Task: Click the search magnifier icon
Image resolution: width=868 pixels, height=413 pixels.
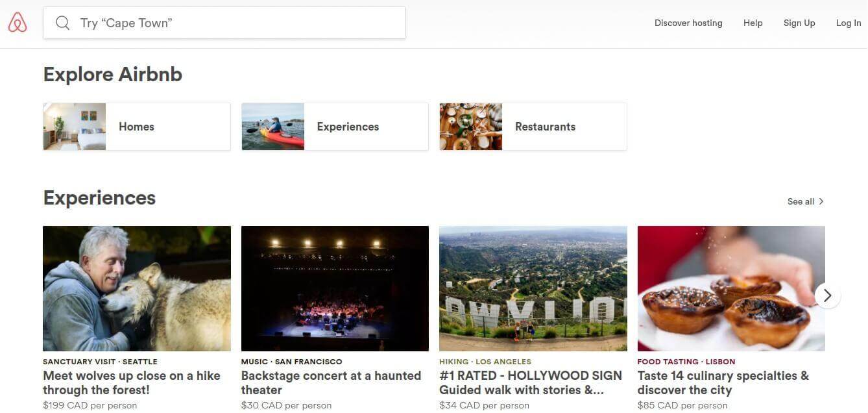Action: pos(63,23)
